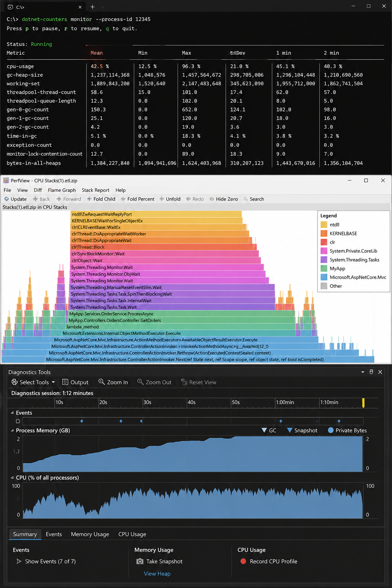The height and width of the screenshot is (588, 392).
Task: Click the View Heap link
Action: [x=157, y=573]
